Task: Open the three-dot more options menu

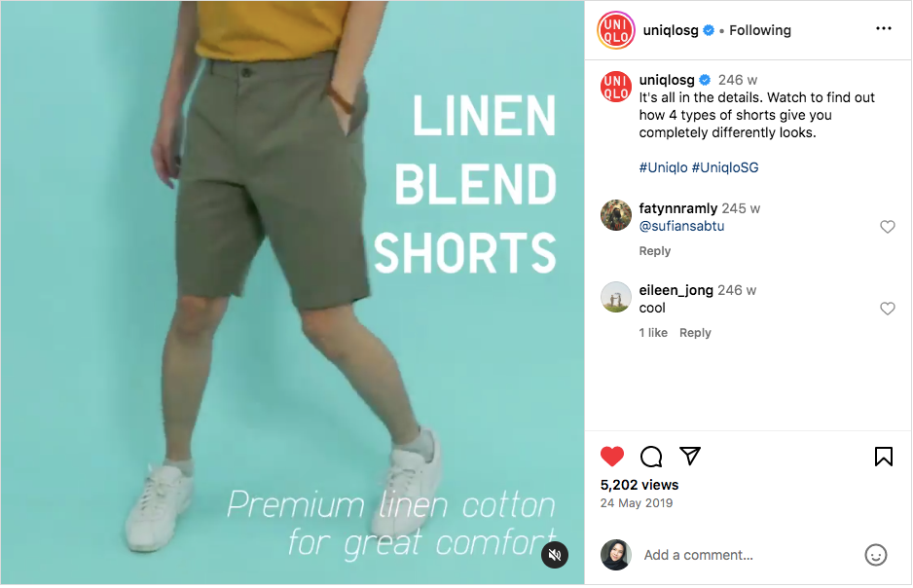Action: pos(883,28)
